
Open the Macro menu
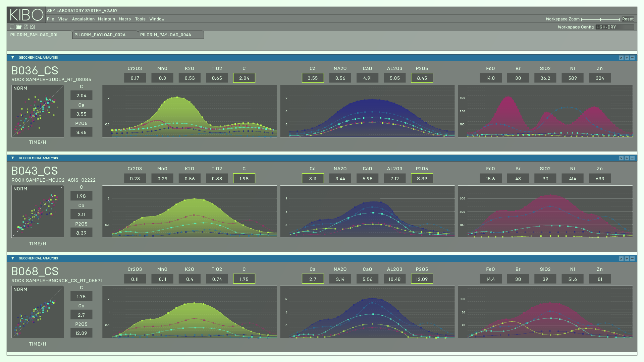pos(125,19)
